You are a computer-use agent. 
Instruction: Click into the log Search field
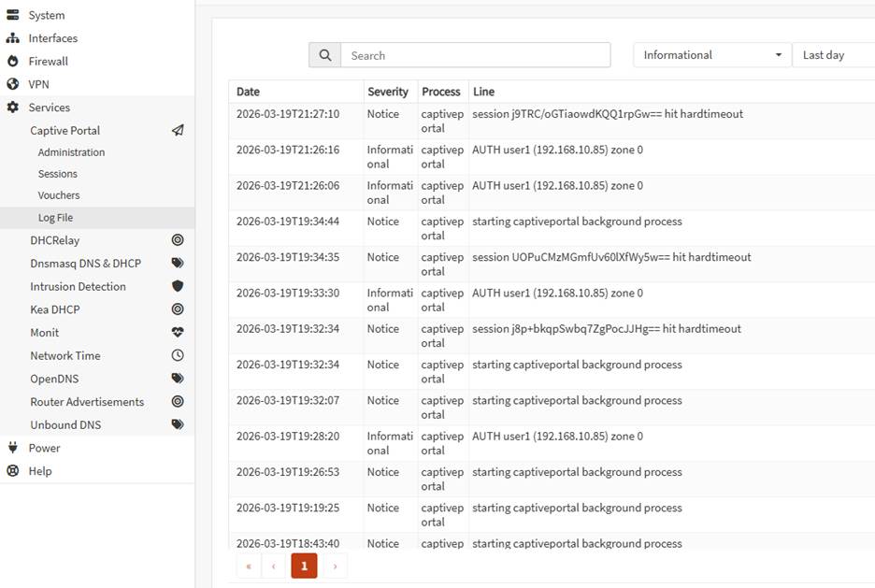coord(475,55)
